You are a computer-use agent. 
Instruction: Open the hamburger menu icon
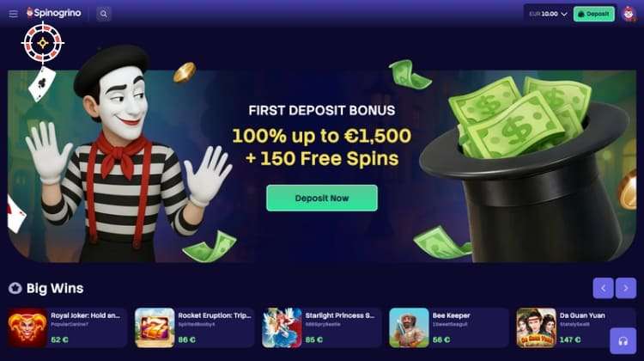[13, 14]
